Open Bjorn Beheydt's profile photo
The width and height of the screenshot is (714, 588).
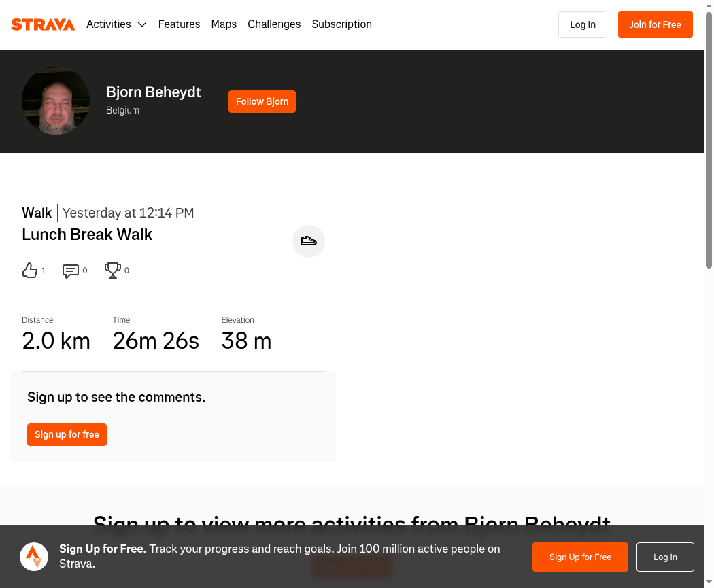click(56, 101)
